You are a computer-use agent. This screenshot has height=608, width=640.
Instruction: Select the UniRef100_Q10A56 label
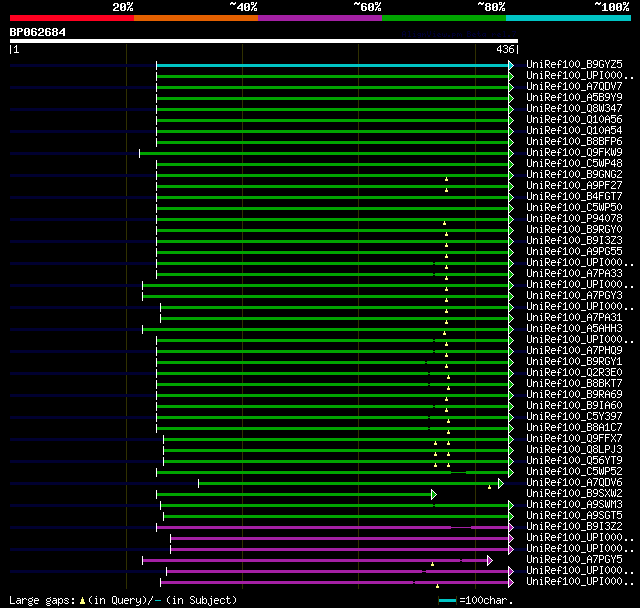(x=574, y=120)
